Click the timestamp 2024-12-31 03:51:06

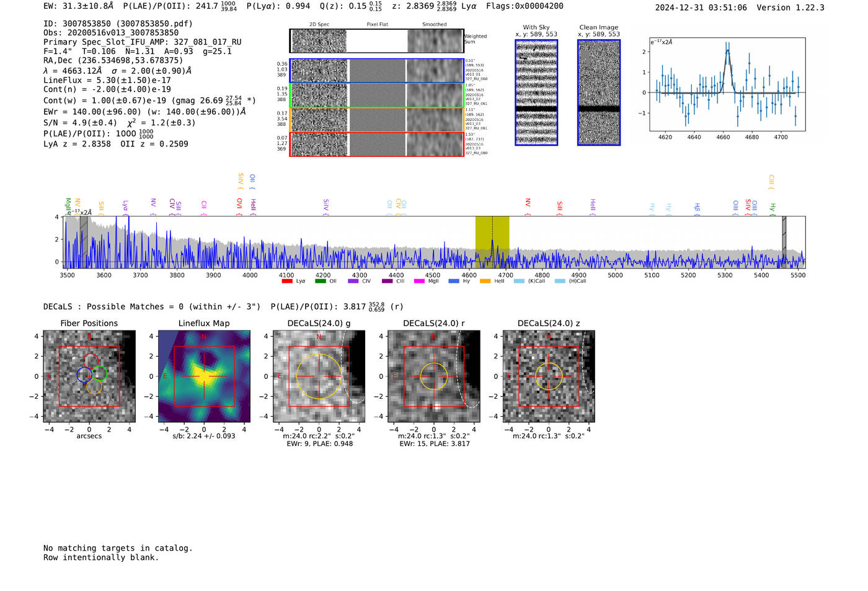701,7
